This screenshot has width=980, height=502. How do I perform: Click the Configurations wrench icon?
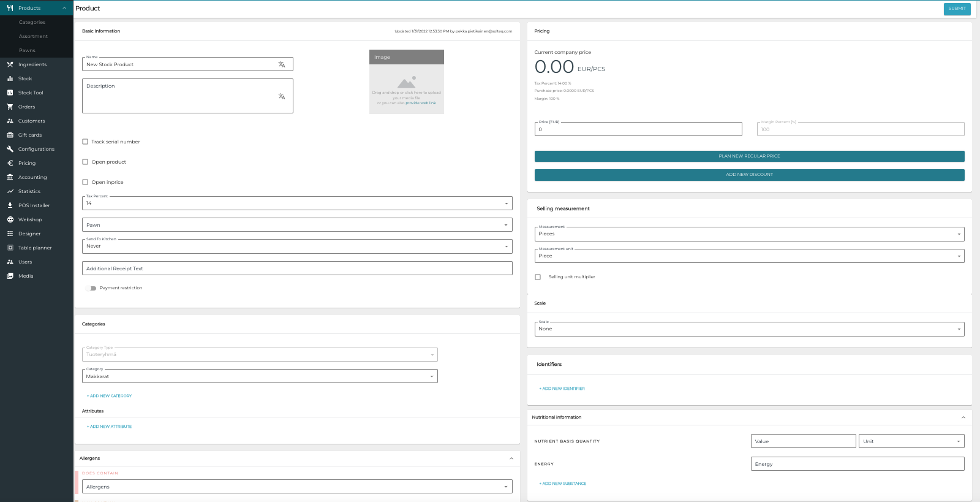pyautogui.click(x=10, y=149)
